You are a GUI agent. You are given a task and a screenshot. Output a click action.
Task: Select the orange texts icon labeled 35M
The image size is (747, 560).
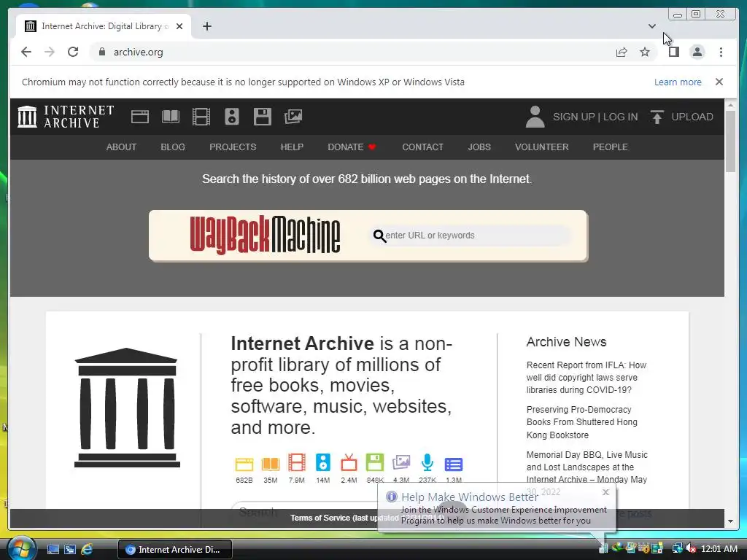(x=270, y=463)
